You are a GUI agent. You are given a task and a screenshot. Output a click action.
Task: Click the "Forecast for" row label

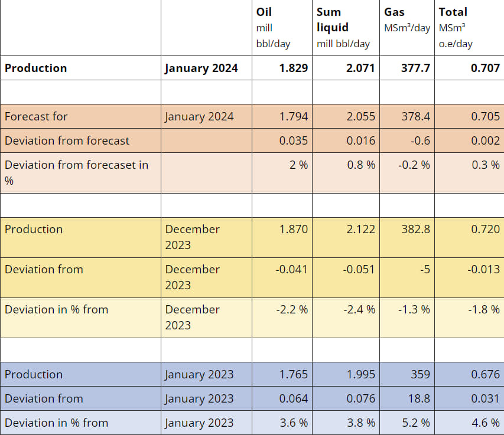tap(36, 116)
